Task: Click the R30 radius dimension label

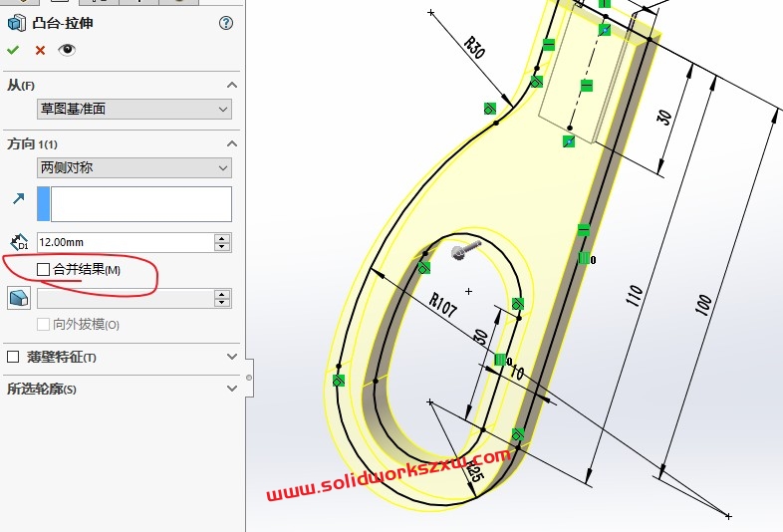Action: coord(474,47)
